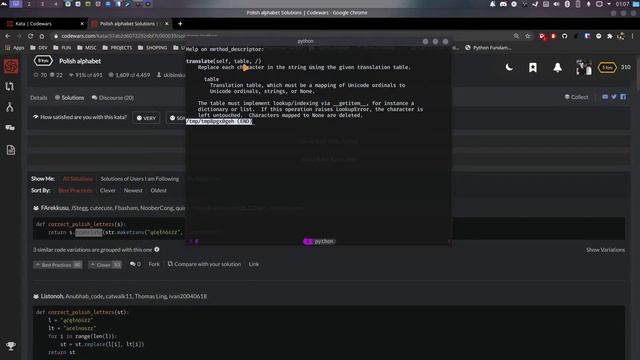Click the 5 kyu rank badge

[607, 67]
